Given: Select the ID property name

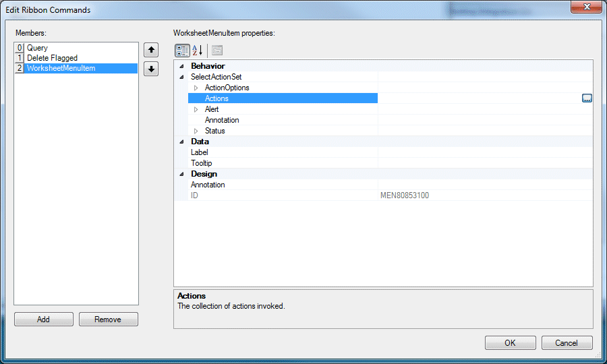Looking at the screenshot, I should (x=194, y=195).
